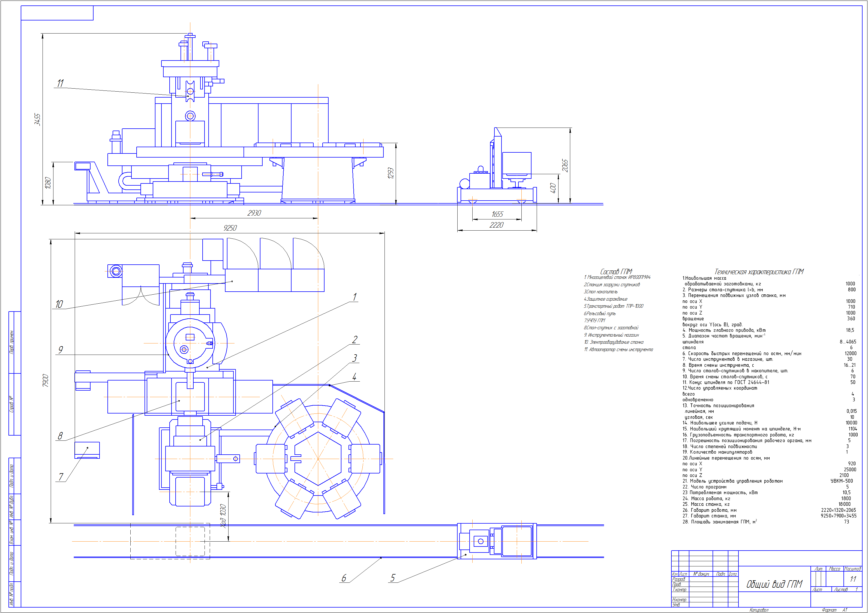
Task: Select the 2930 horizontal dimension value
Action: coord(254,213)
